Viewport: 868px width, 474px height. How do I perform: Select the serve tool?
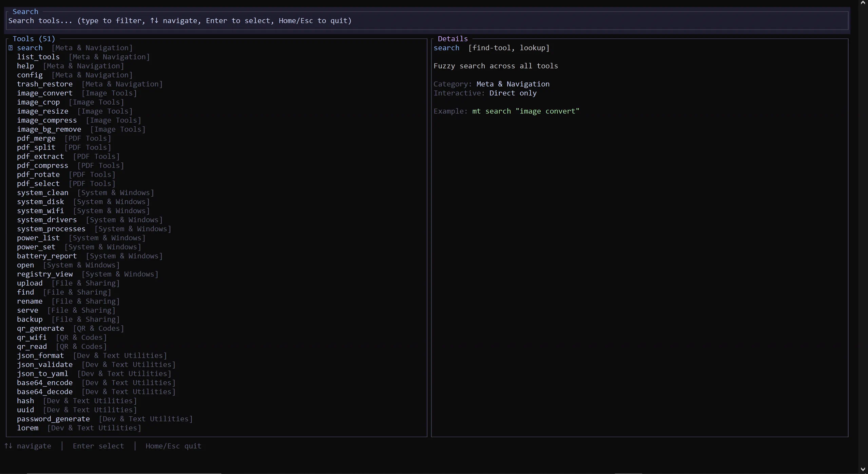click(x=216, y=311)
